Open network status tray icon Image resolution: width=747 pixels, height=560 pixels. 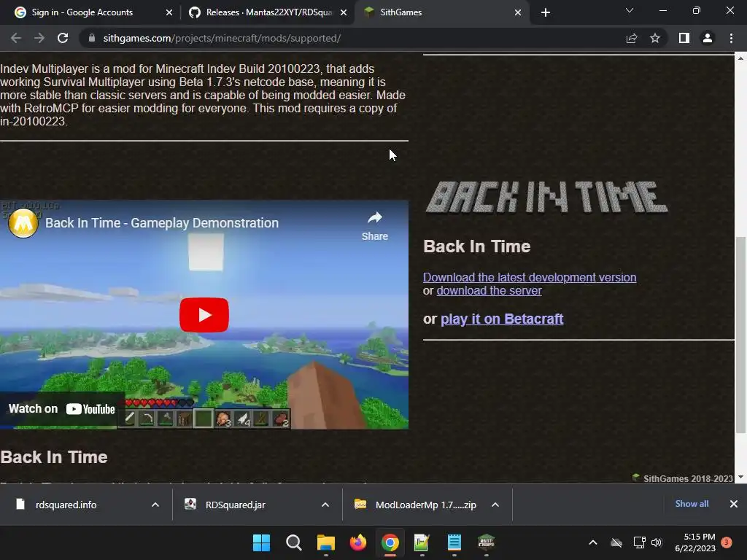click(x=639, y=542)
